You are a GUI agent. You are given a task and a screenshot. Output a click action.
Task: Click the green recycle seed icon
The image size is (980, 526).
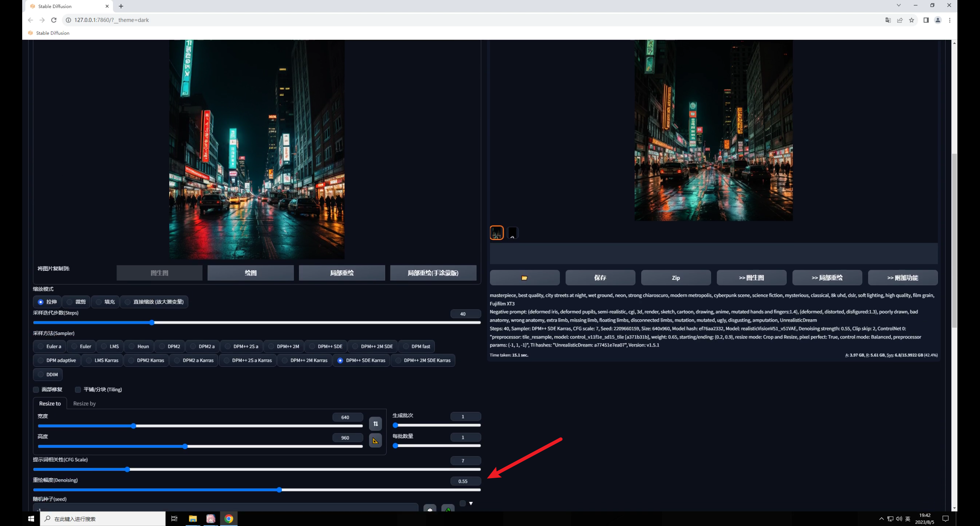pos(448,509)
